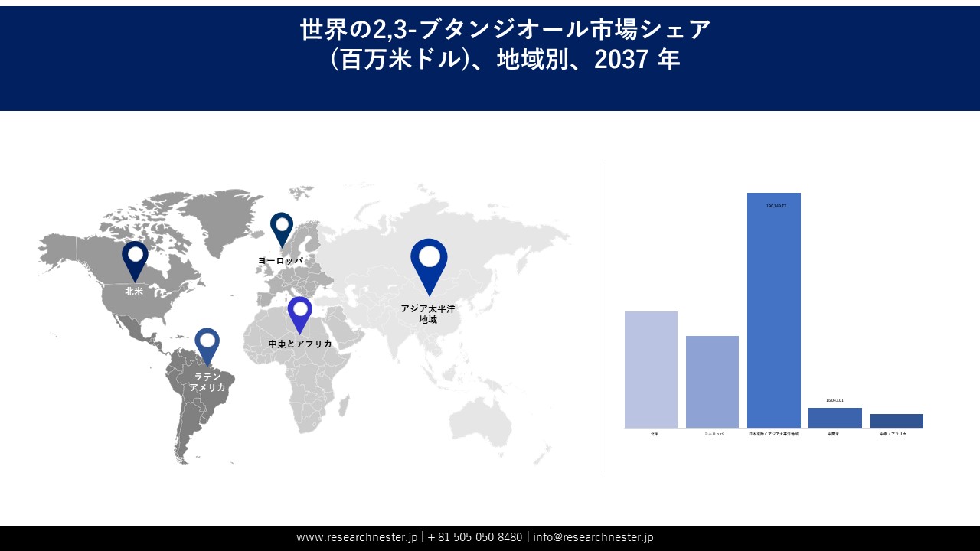Click the phone number + 81 505 050 8480
The height and width of the screenshot is (551, 980).
(475, 537)
